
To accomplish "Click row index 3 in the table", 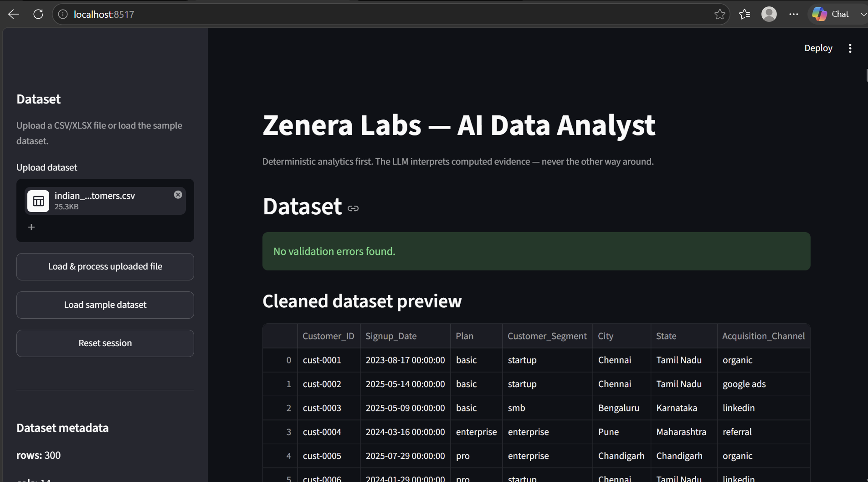I will (280, 432).
